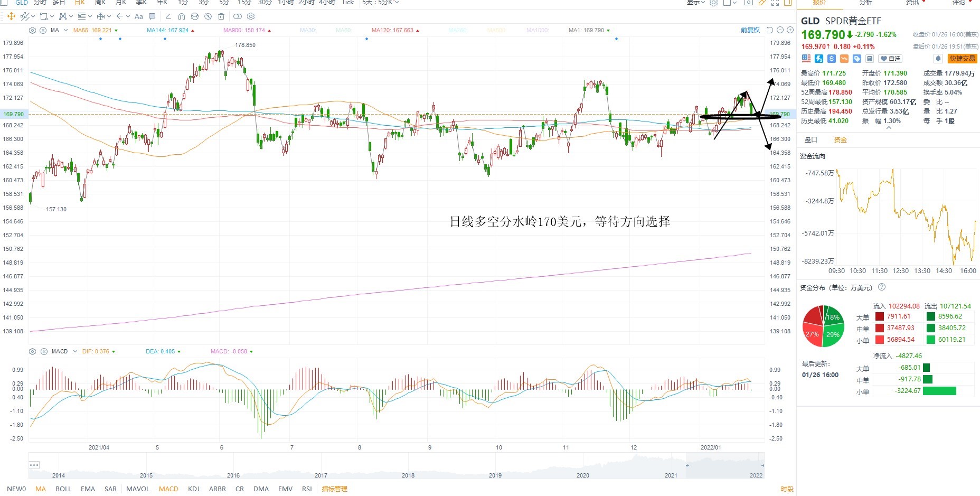
Task: Click the US flag market icon
Action: pos(806,59)
